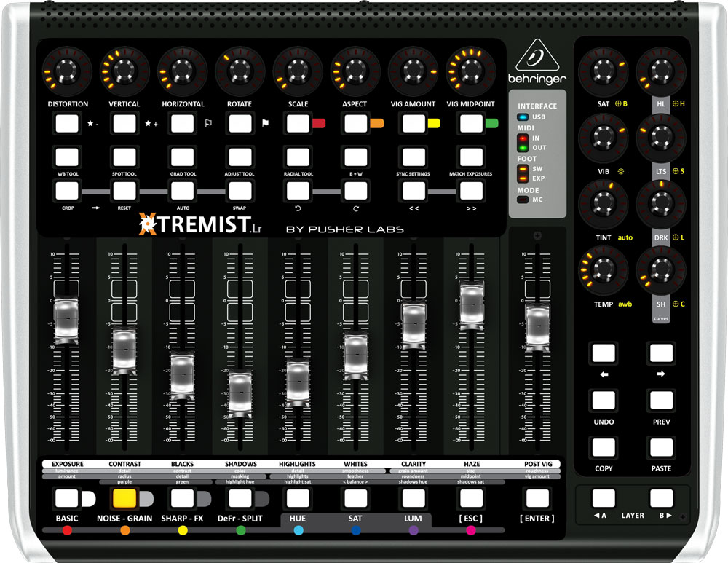Click the rotate clockwise button
Viewport: 728px width, 563px height.
pos(356,191)
